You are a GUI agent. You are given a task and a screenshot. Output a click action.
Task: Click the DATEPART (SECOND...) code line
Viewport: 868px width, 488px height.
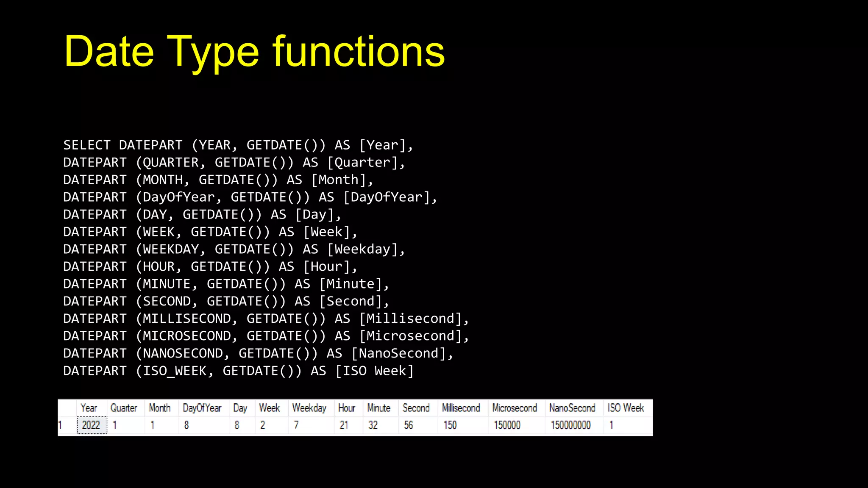pyautogui.click(x=226, y=302)
